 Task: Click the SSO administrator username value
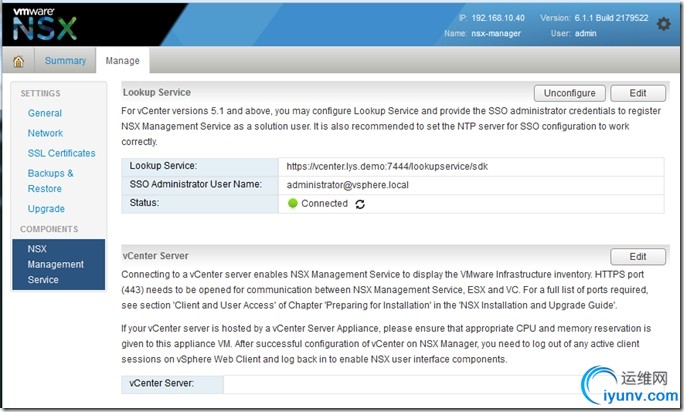click(348, 185)
